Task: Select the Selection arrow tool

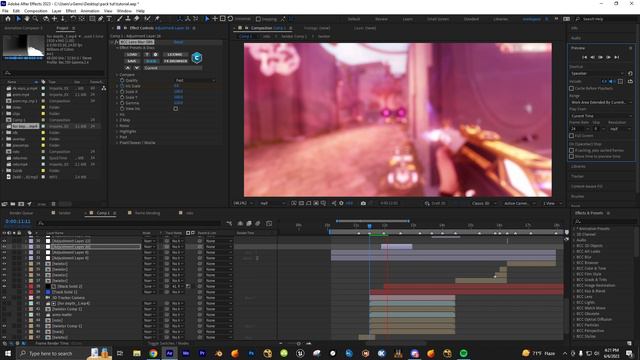Action: (18, 19)
